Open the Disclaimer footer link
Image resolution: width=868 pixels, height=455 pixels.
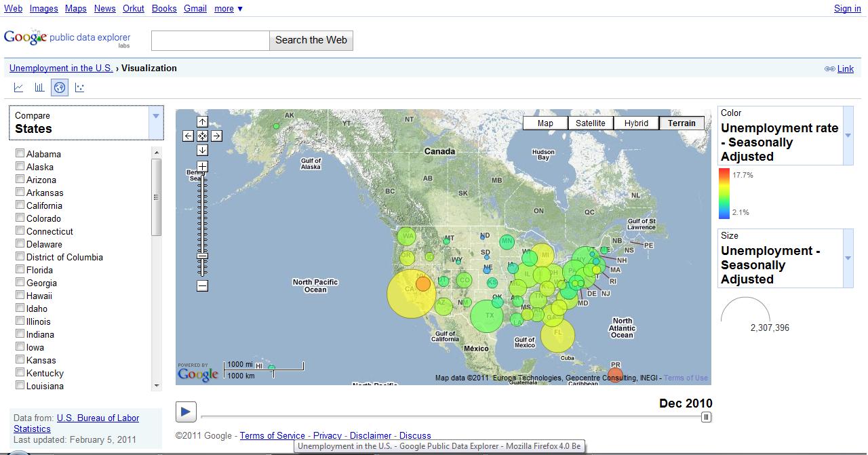coord(371,435)
